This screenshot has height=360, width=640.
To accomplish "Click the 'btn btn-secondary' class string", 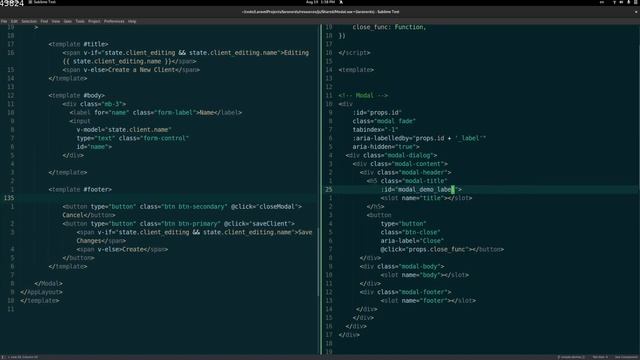I will [194, 207].
